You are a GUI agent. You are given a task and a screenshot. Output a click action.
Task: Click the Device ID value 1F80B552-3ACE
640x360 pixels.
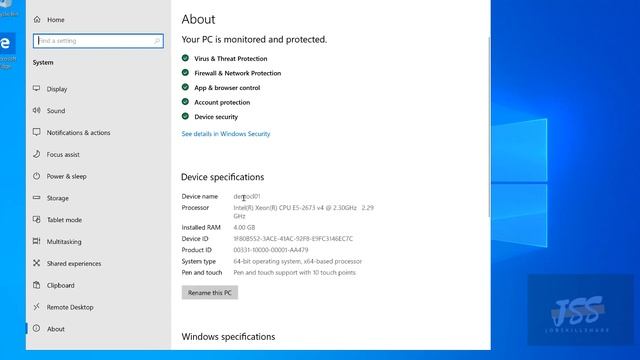pos(293,238)
